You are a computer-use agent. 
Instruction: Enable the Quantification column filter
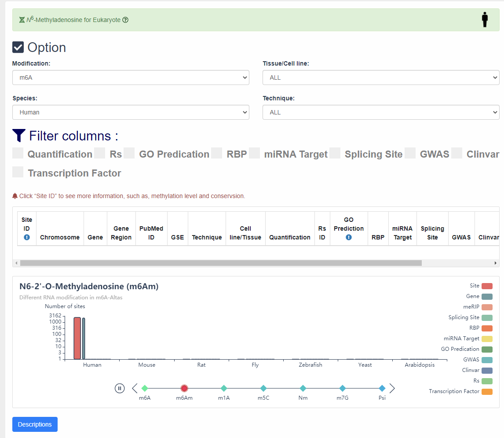[x=18, y=153]
